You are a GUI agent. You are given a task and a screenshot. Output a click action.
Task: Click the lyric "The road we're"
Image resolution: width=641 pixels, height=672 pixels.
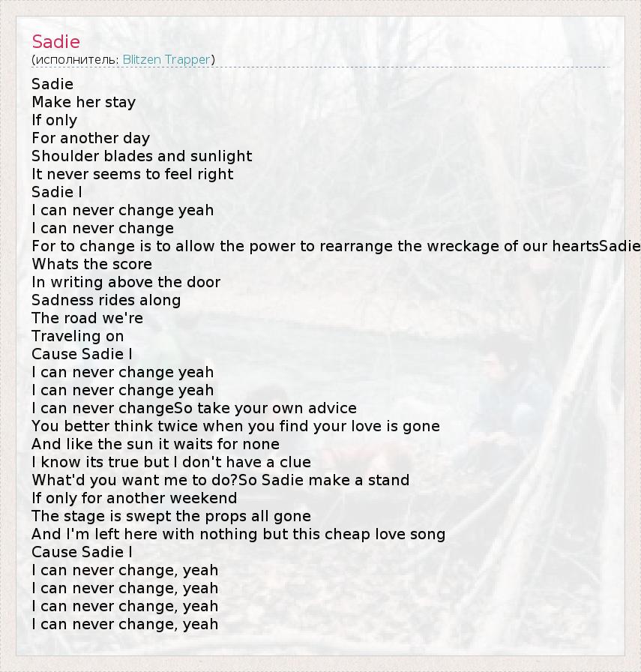87,318
